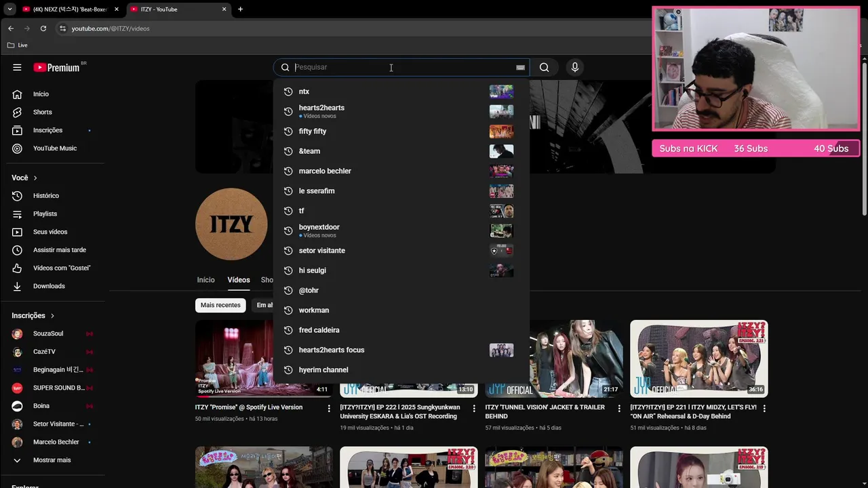
Task: Switch to the channel Início tab
Action: [205, 280]
